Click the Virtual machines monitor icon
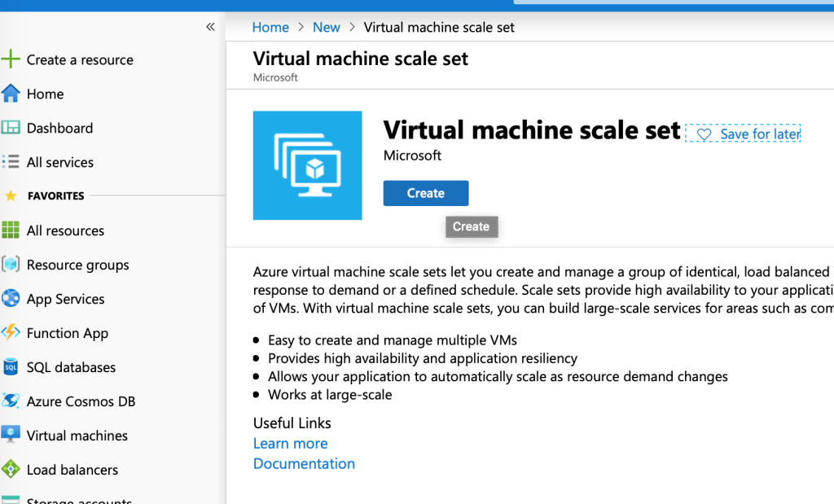The image size is (834, 504). click(11, 434)
